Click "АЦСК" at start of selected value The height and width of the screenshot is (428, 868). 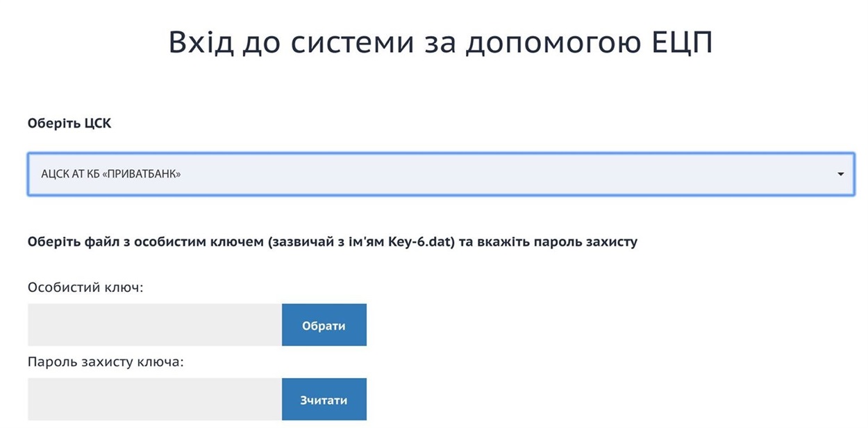(x=53, y=174)
